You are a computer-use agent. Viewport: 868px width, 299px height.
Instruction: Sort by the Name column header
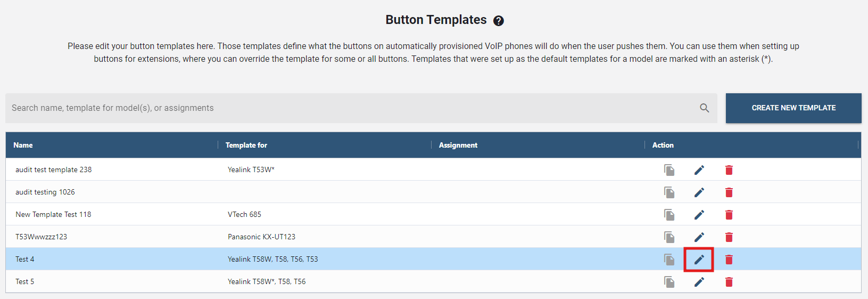click(x=23, y=145)
